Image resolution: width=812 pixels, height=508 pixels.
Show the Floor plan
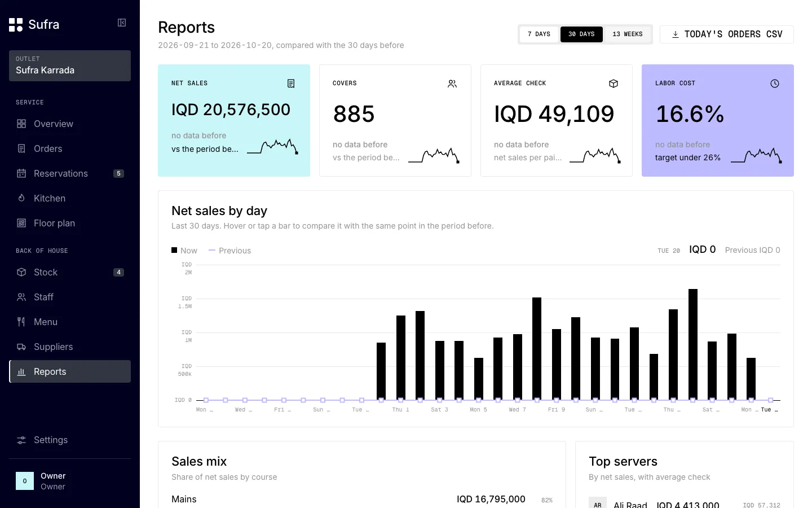(x=70, y=223)
